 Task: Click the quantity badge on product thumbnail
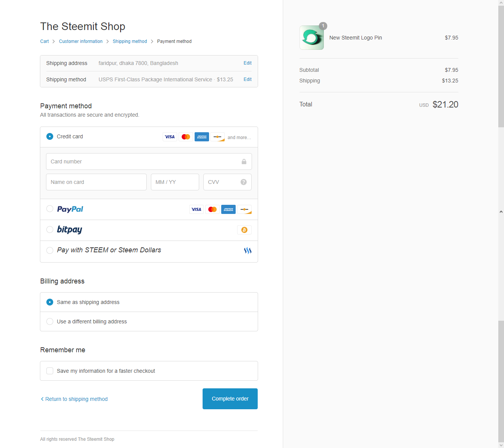(323, 26)
